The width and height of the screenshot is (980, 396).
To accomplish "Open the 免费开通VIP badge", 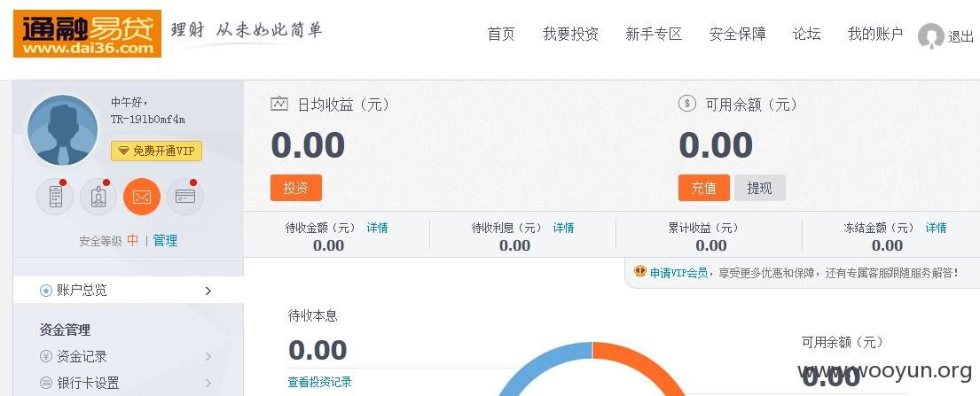I will 156,151.
